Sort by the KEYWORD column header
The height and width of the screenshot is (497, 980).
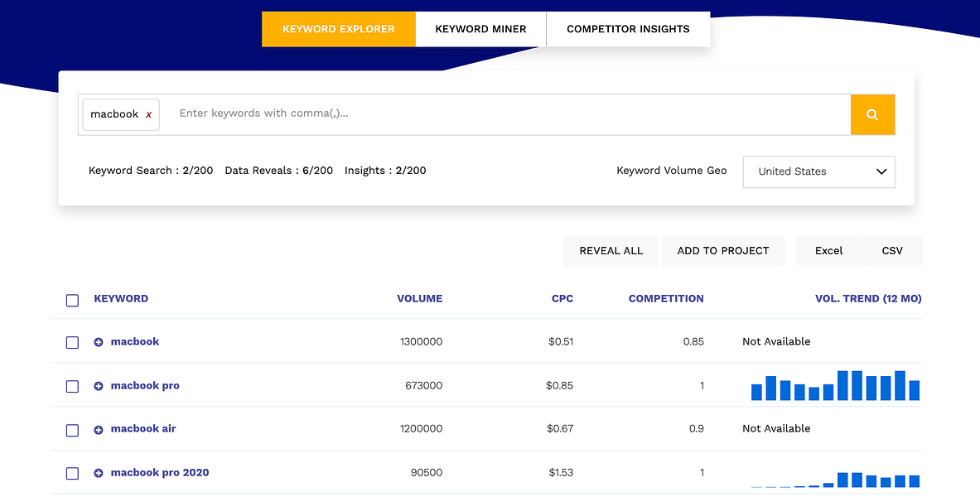click(x=121, y=298)
